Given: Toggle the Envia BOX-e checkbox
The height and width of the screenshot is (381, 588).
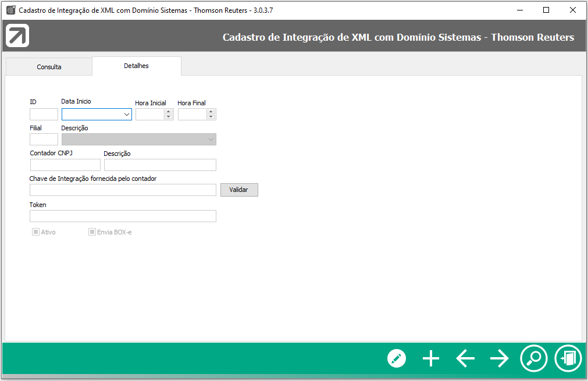Looking at the screenshot, I should (x=92, y=232).
